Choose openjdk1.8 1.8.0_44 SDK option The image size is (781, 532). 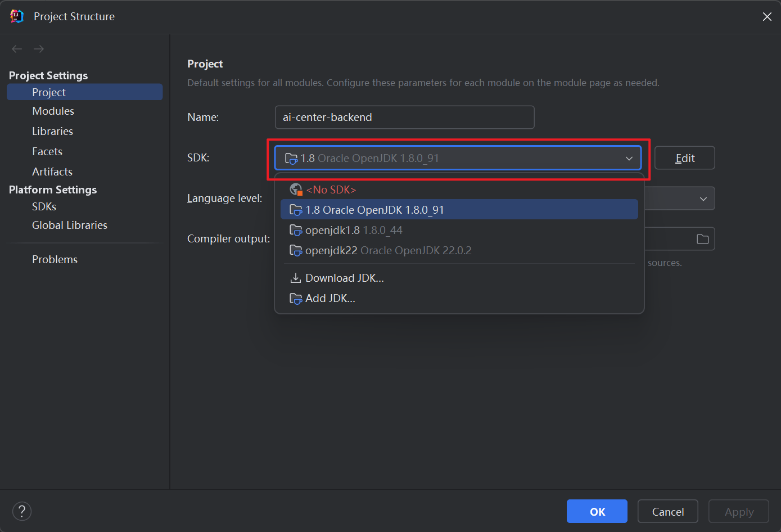[x=354, y=230]
